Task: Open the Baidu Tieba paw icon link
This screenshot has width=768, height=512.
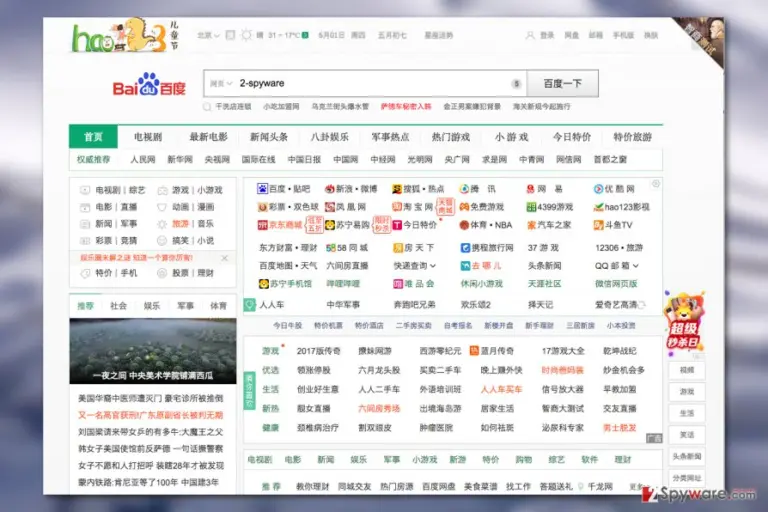Action: click(x=262, y=189)
